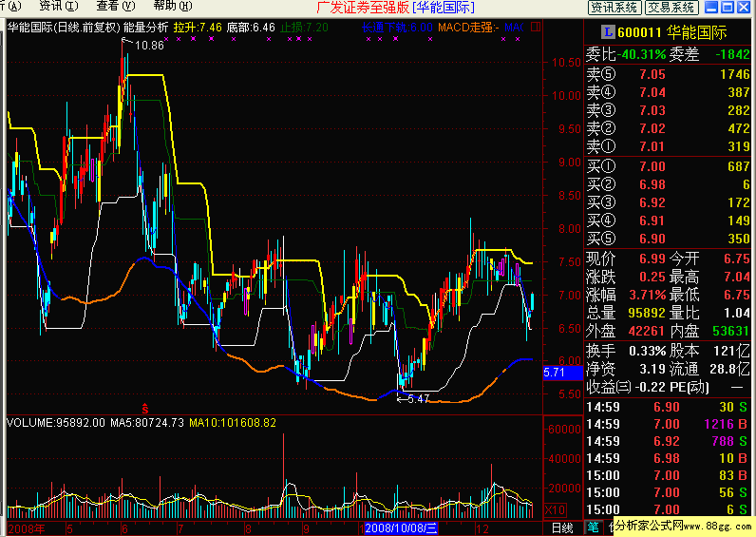Click the MA5:80724.73 volume label
This screenshot has height=537, width=756.
click(147, 423)
